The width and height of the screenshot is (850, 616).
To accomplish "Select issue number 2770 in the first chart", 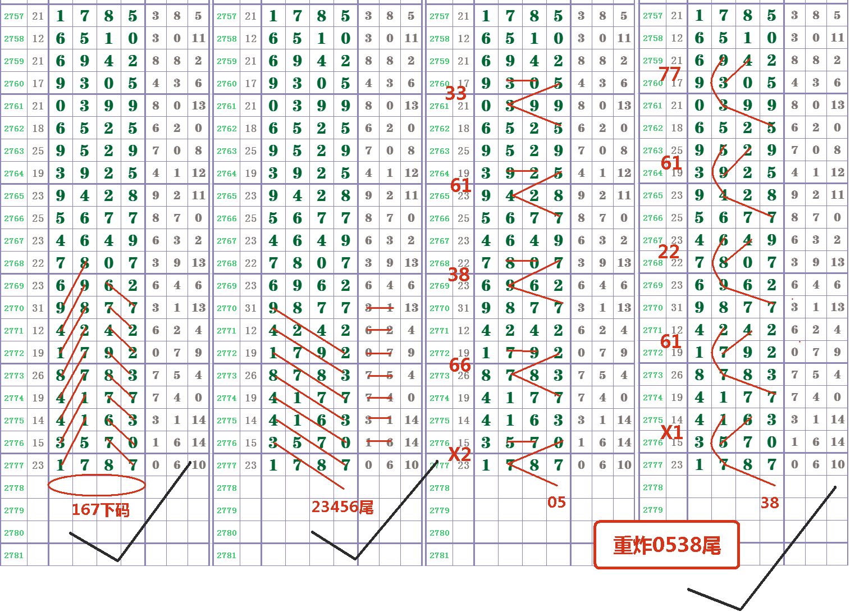I will click(x=14, y=308).
